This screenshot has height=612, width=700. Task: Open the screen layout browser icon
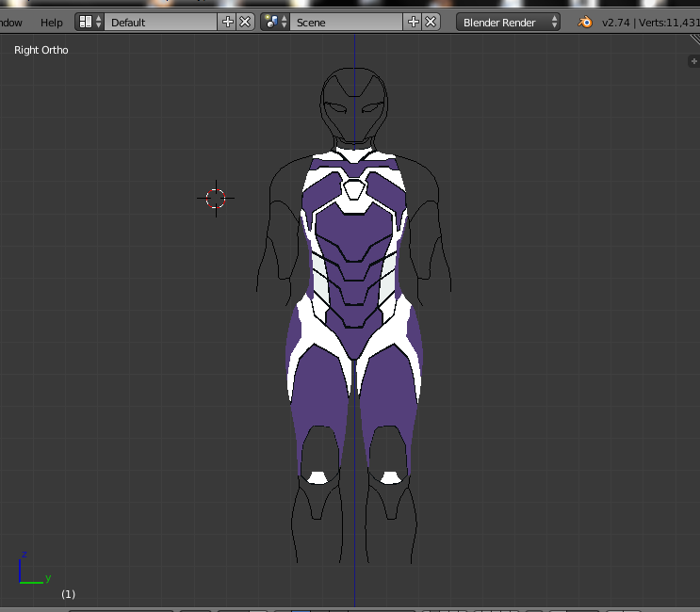90,22
